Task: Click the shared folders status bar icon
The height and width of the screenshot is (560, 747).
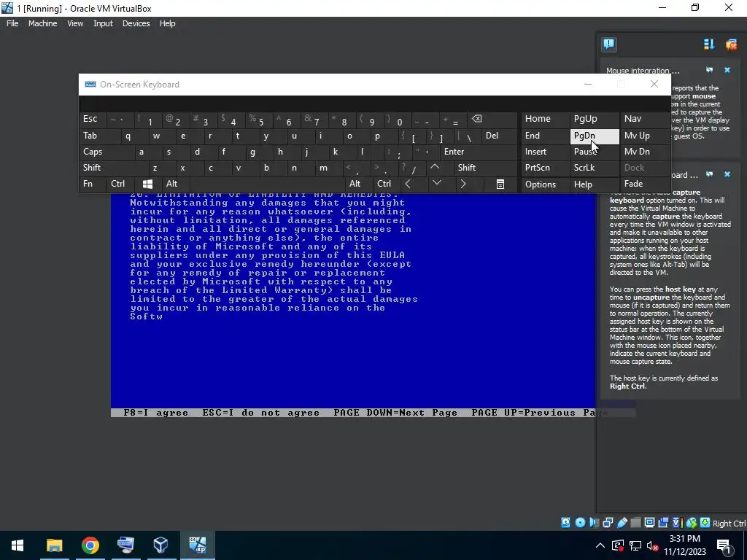Action: (x=635, y=523)
